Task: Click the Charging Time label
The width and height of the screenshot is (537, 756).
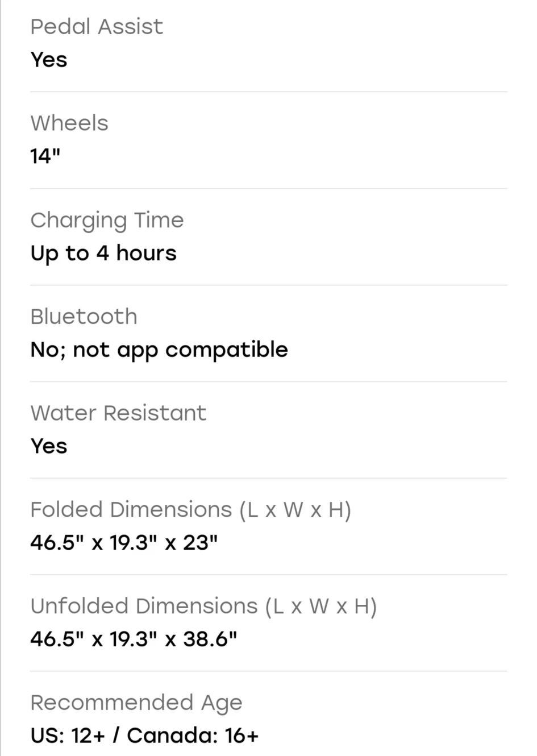Action: click(107, 221)
